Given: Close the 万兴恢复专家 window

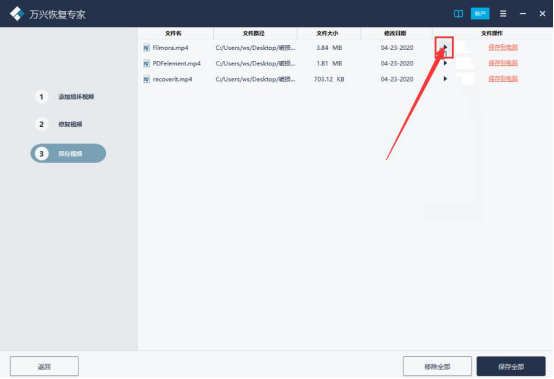Looking at the screenshot, I should [542, 14].
